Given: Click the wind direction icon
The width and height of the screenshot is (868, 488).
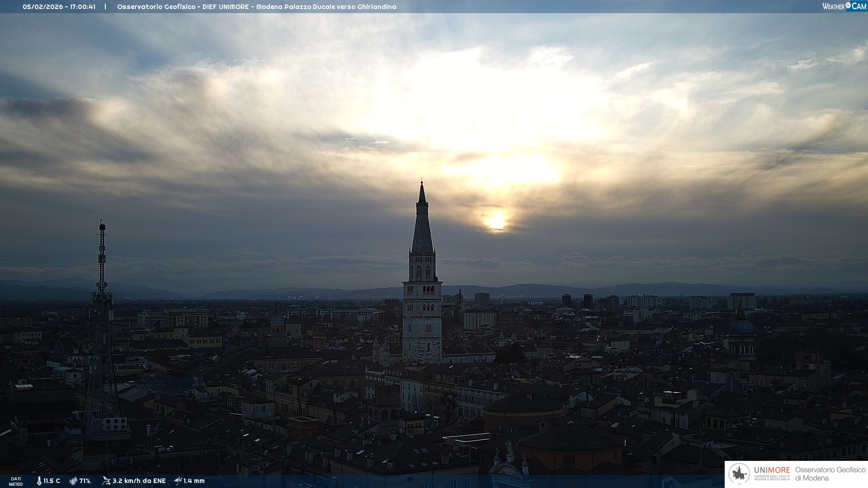Looking at the screenshot, I should click(106, 481).
